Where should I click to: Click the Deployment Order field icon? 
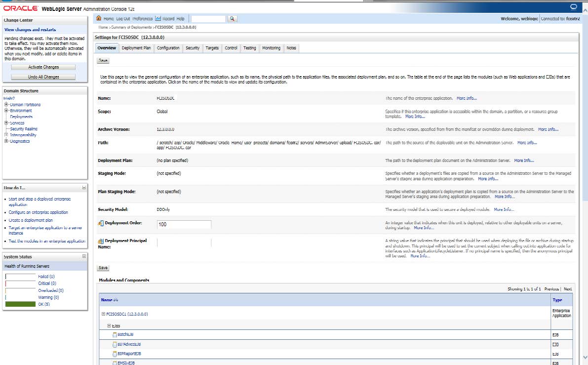101,223
